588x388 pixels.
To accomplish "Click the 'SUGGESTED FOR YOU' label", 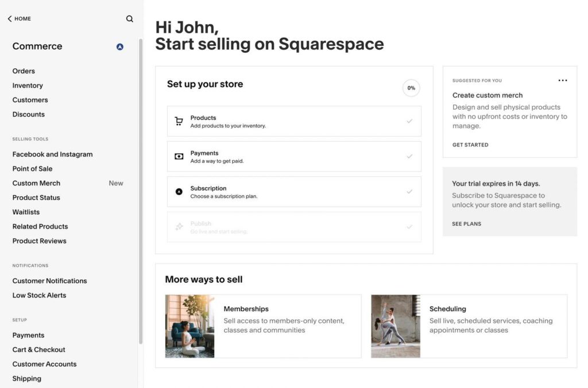I will [477, 80].
